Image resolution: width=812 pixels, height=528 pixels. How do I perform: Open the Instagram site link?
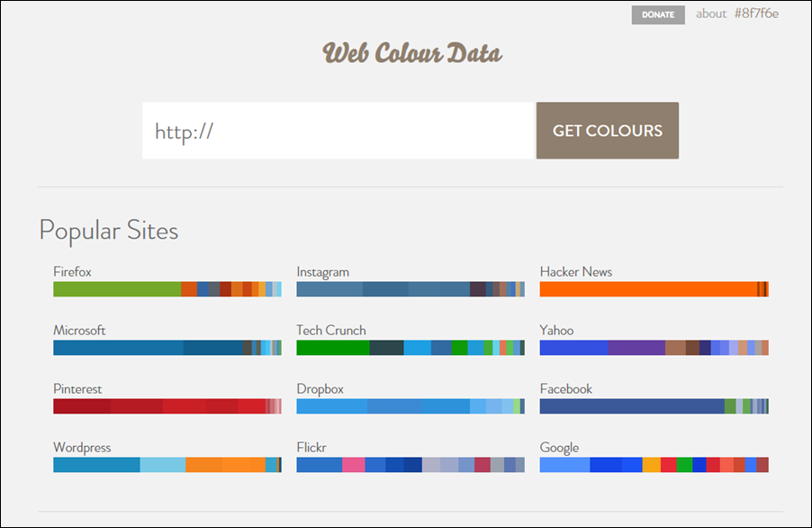322,272
